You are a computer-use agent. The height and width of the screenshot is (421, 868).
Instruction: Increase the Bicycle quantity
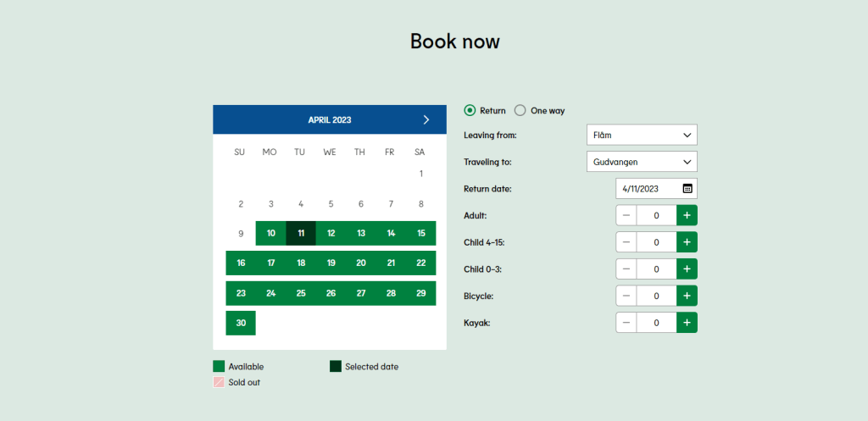(687, 296)
